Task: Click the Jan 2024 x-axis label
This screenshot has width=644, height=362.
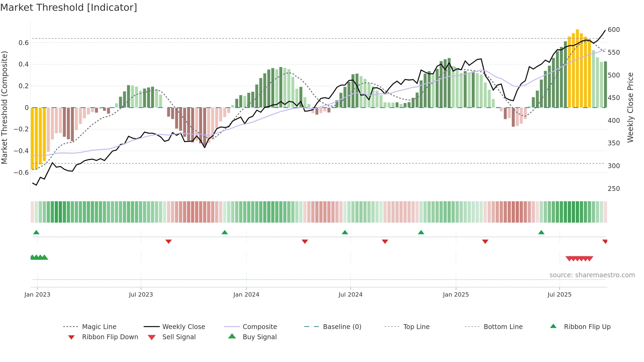Action: tap(246, 295)
